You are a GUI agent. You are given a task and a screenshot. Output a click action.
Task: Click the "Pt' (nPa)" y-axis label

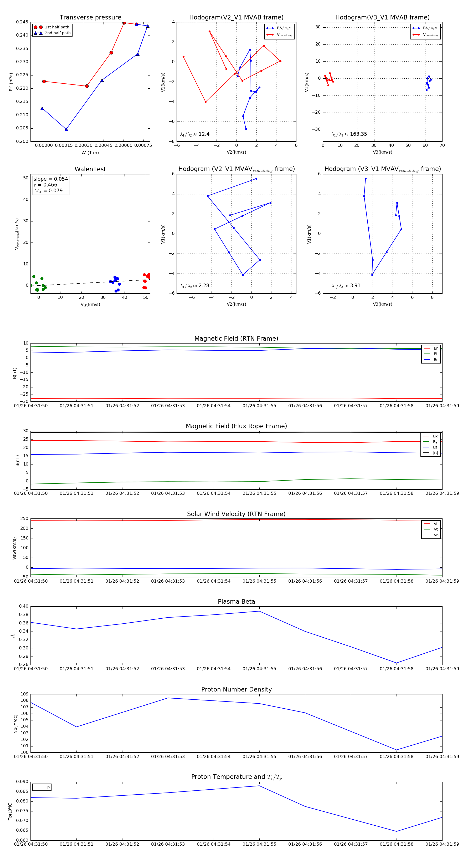tap(11, 82)
